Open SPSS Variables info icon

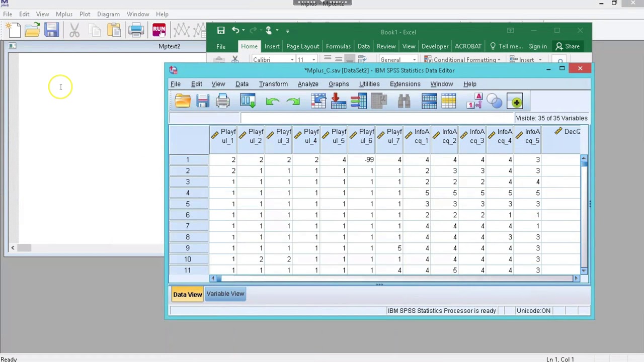[x=359, y=102]
